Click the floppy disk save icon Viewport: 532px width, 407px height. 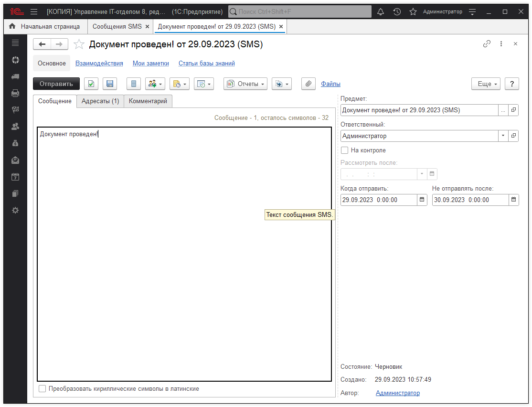coord(110,84)
